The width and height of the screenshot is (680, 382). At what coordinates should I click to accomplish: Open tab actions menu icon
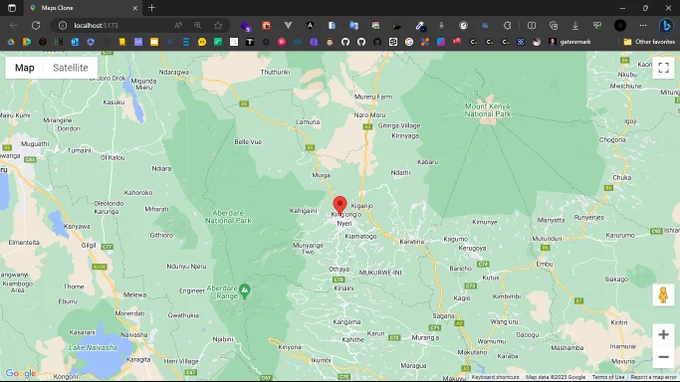pyautogui.click(x=12, y=8)
